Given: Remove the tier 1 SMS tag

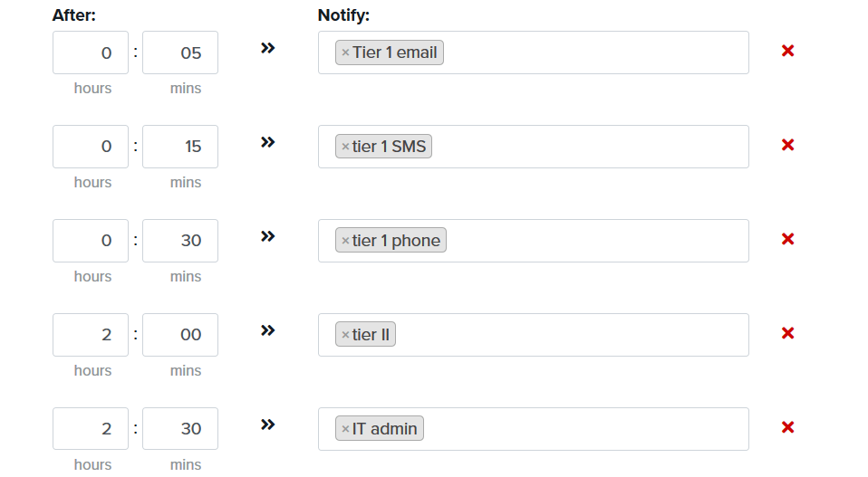Looking at the screenshot, I should [345, 147].
